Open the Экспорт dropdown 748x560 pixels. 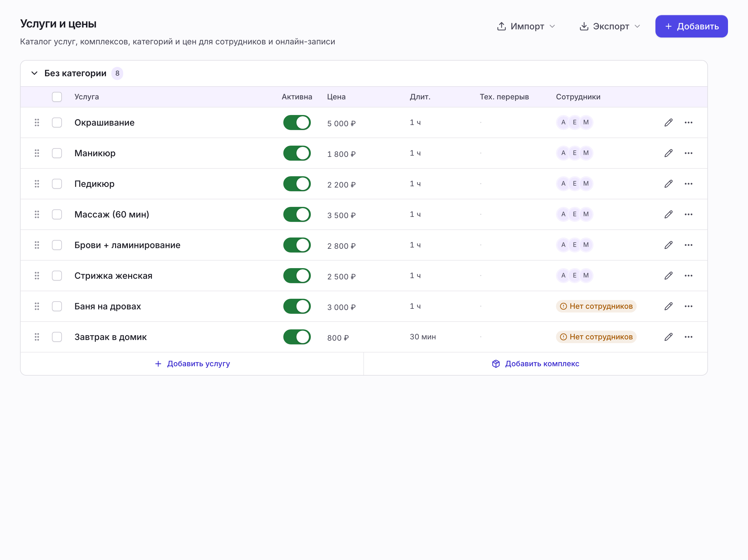[x=609, y=26]
